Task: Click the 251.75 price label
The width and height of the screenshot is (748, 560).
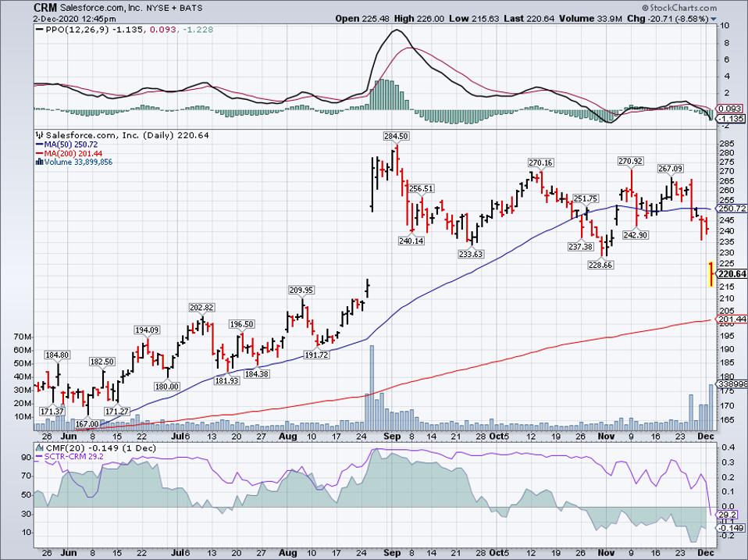Action: coord(586,198)
